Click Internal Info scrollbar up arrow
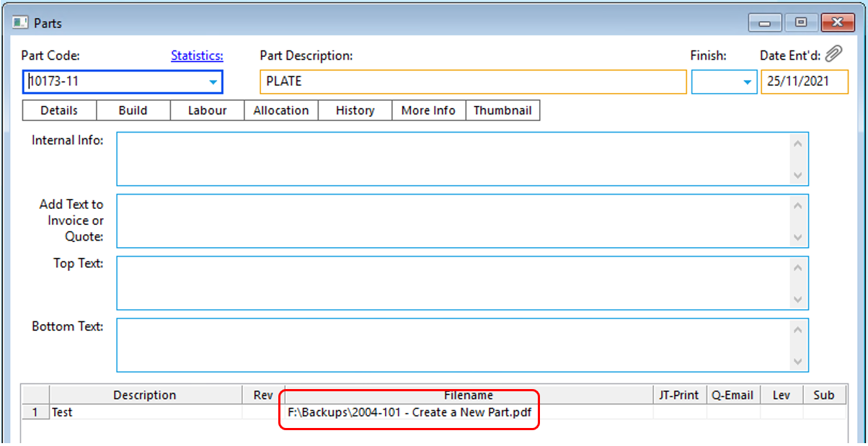Image resolution: width=868 pixels, height=446 pixels. pos(798,143)
